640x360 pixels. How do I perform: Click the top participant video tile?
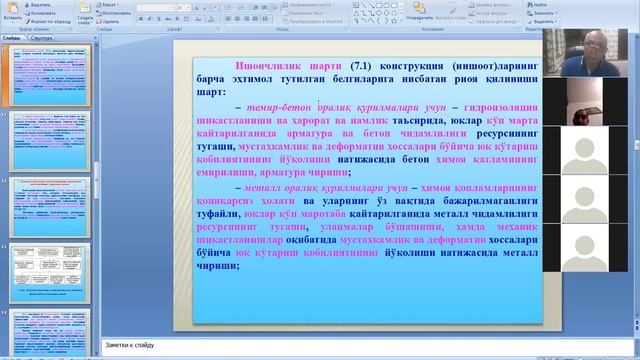pos(585,53)
